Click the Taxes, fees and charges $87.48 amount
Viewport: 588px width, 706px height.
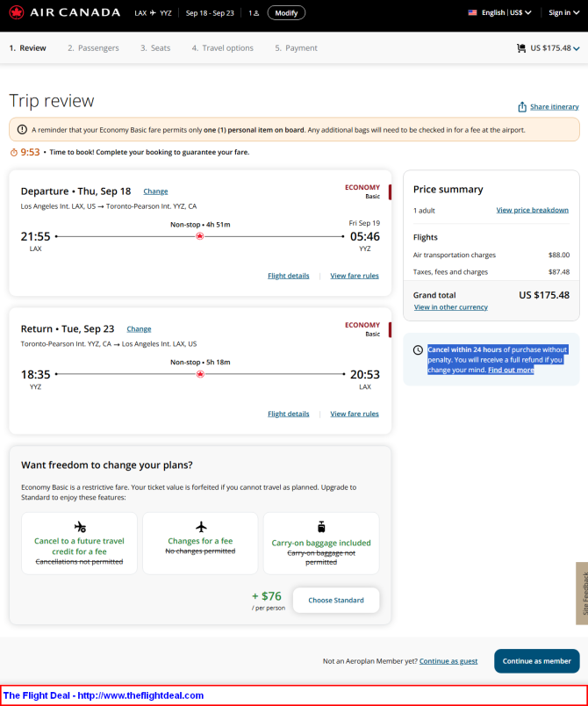click(559, 272)
